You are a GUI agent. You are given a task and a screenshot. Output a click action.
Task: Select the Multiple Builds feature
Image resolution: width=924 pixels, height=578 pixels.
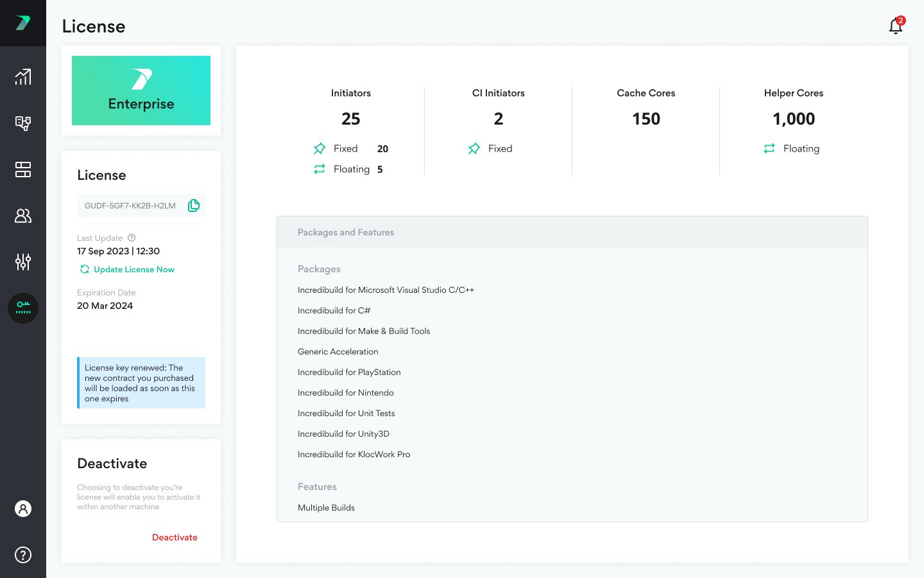(326, 508)
